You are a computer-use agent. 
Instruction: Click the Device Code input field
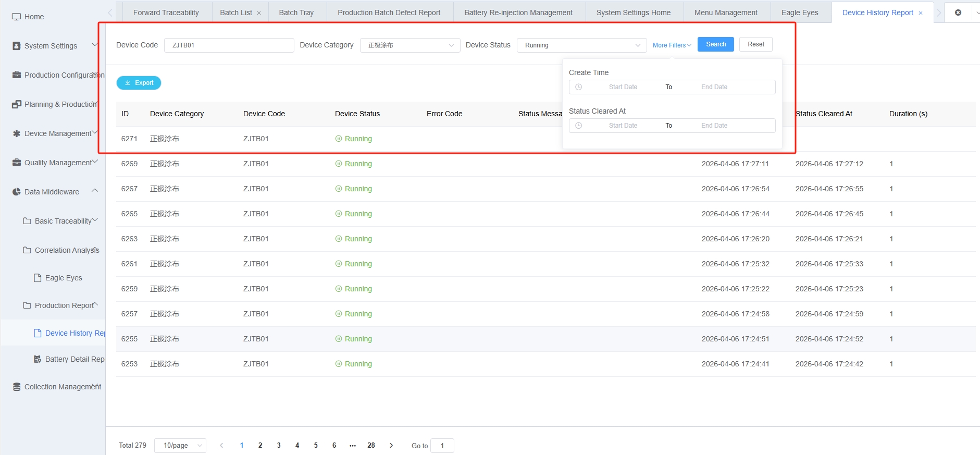pos(229,45)
